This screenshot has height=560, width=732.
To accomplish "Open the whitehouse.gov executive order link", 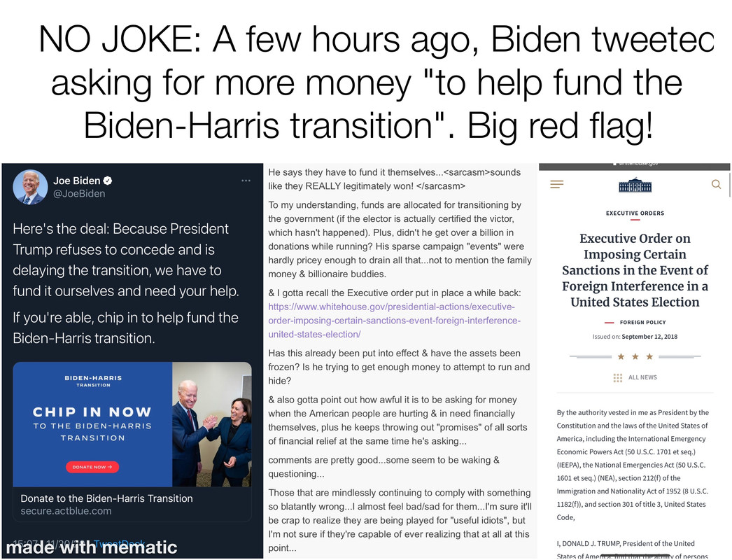I will coord(394,321).
